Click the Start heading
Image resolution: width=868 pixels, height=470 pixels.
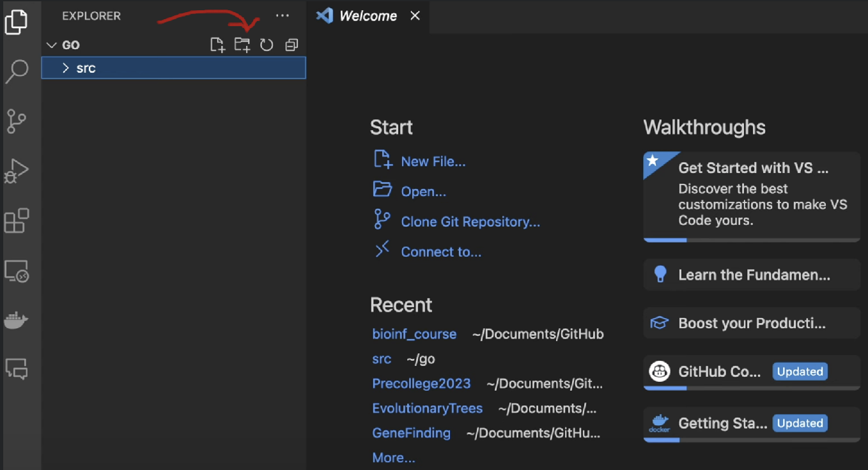391,127
